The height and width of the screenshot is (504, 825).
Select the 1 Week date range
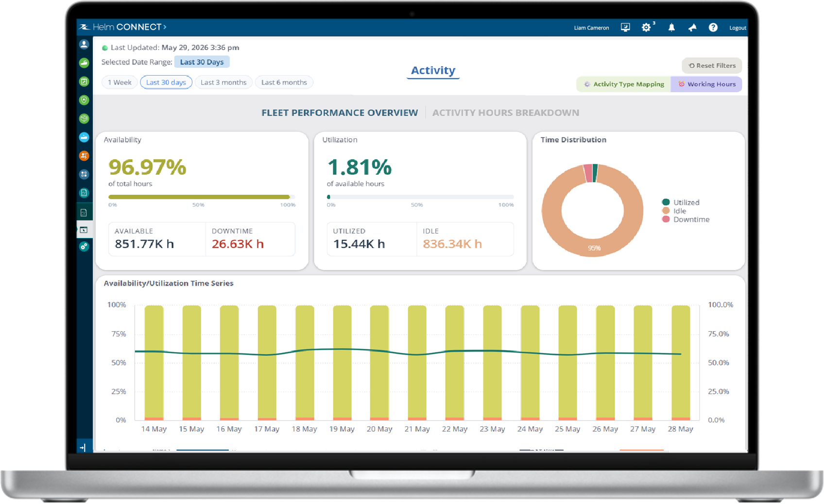click(x=120, y=83)
